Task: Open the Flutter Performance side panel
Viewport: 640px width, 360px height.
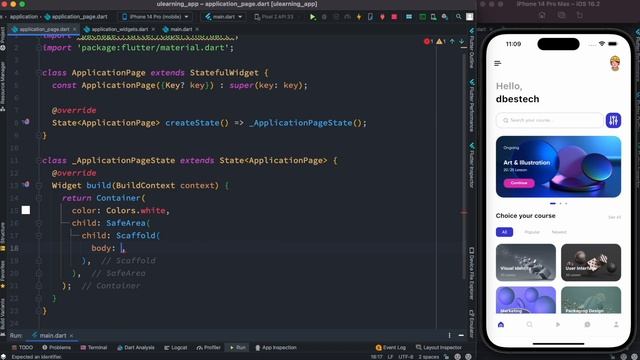Action: tap(472, 105)
